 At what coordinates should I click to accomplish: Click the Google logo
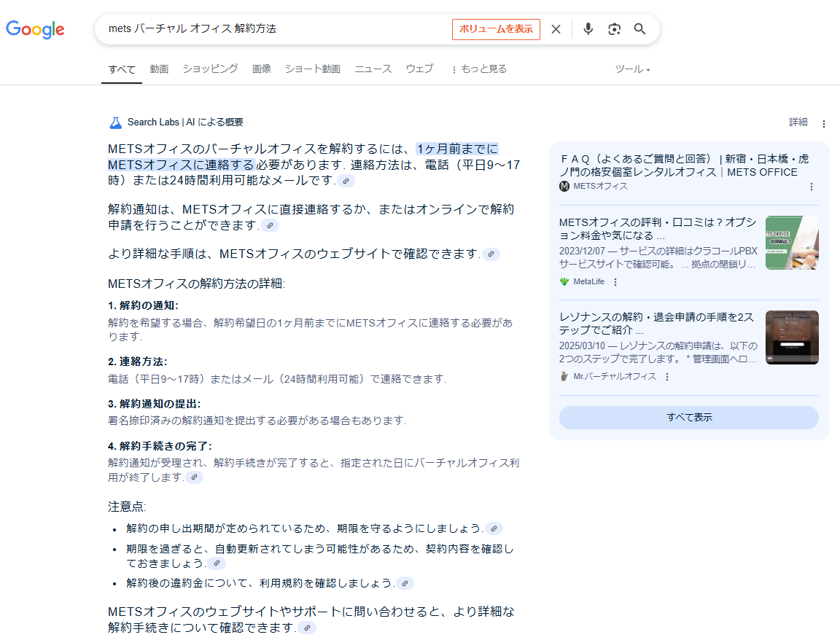coord(35,29)
